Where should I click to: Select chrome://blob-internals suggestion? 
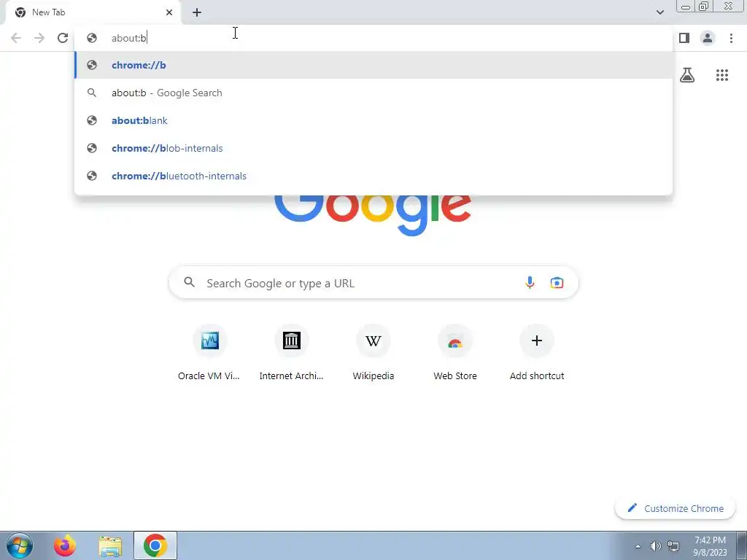[373, 148]
